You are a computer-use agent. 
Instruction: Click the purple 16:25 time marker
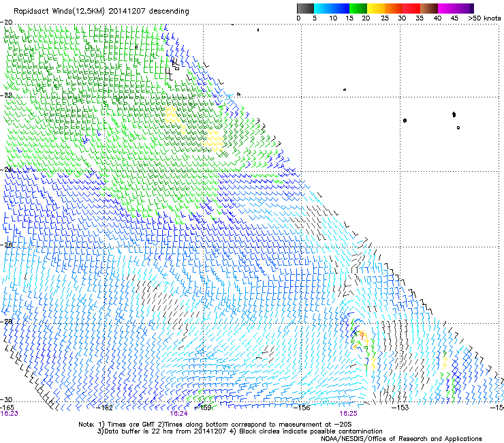(x=349, y=414)
